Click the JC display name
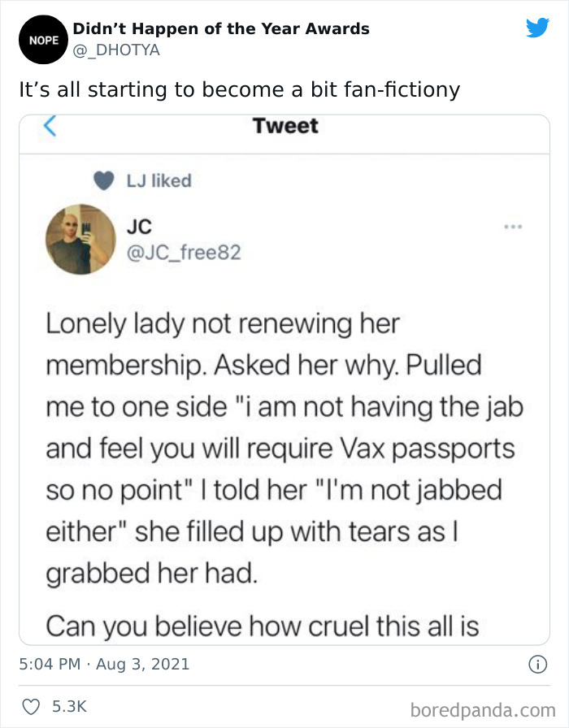This screenshot has height=728, width=569. [x=139, y=227]
